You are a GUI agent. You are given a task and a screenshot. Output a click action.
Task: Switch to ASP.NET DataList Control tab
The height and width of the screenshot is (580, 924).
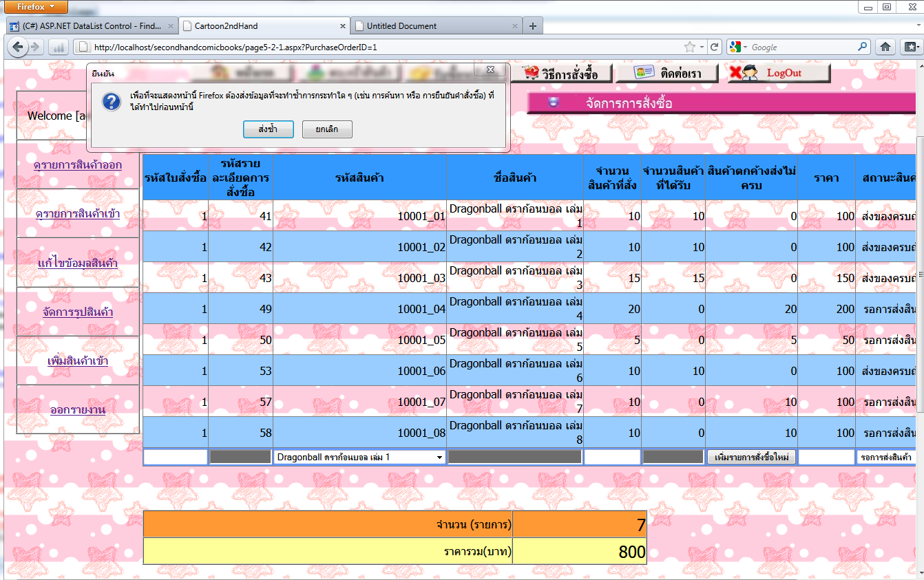tap(91, 26)
